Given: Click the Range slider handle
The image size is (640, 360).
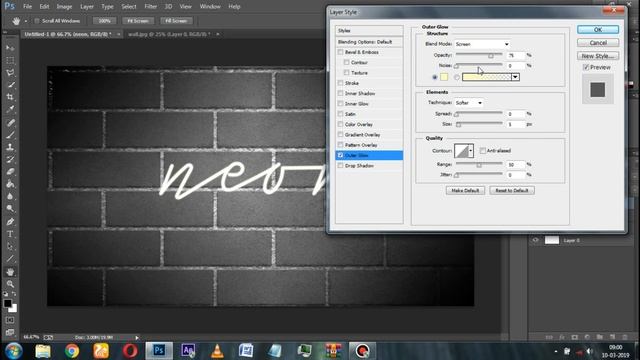Looking at the screenshot, I should (x=479, y=165).
